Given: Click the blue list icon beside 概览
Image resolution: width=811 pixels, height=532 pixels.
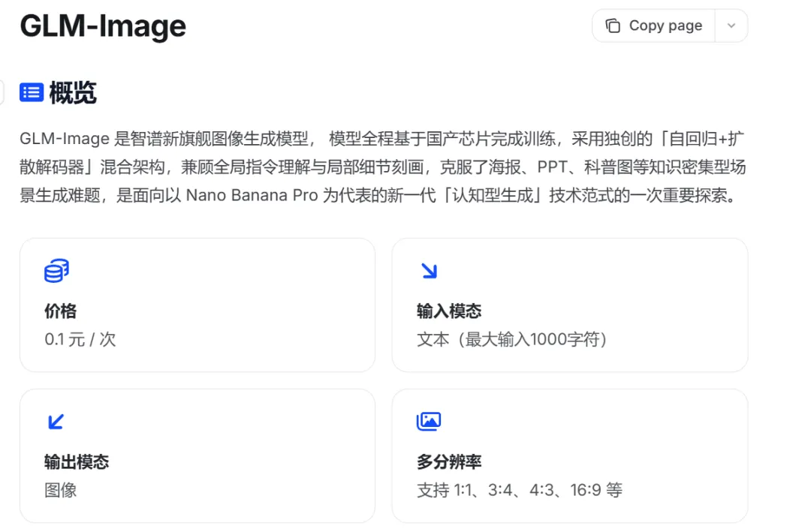Looking at the screenshot, I should click(x=31, y=92).
